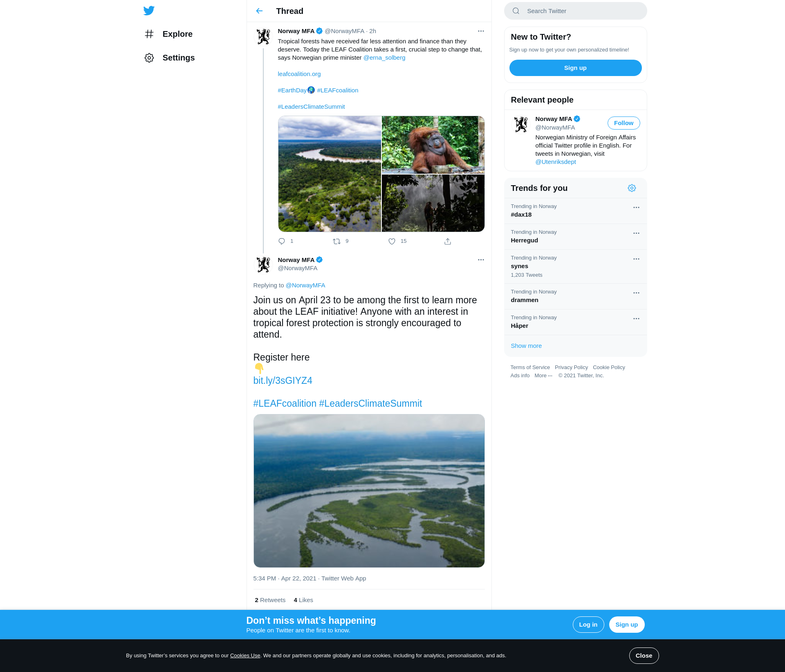The width and height of the screenshot is (785, 672).
Task: Open the orangutan photo thumbnail
Action: [x=433, y=145]
